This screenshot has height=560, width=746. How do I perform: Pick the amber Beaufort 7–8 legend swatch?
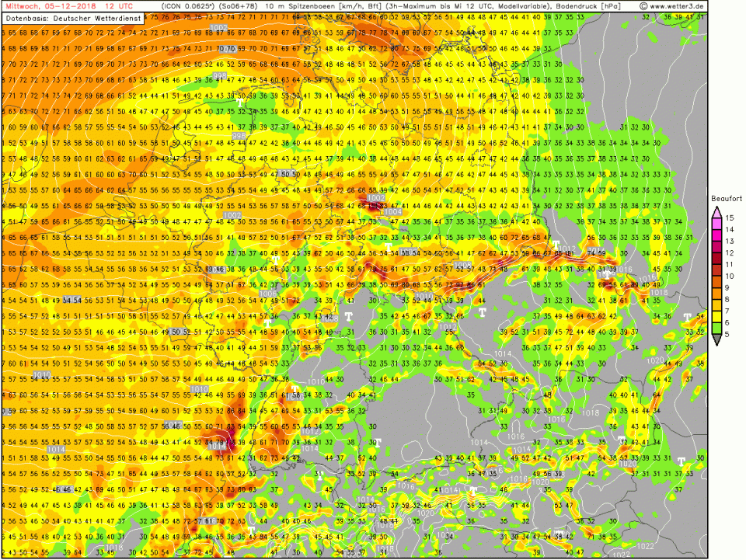coord(716,305)
